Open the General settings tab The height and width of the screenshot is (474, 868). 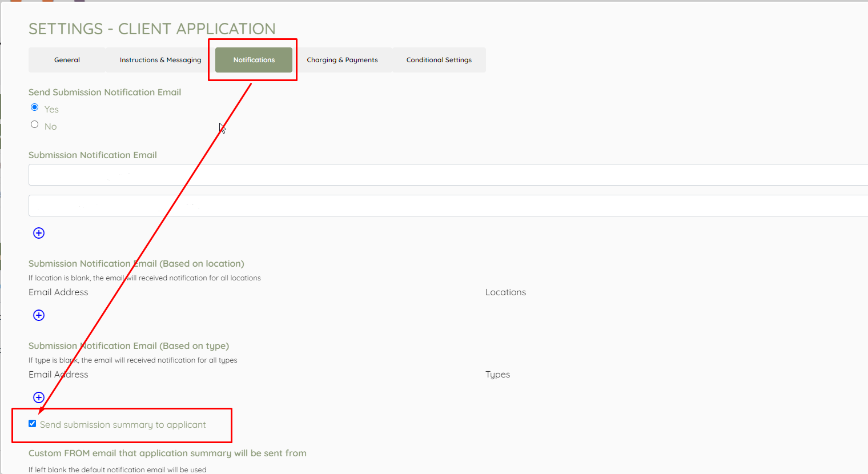[67, 60]
